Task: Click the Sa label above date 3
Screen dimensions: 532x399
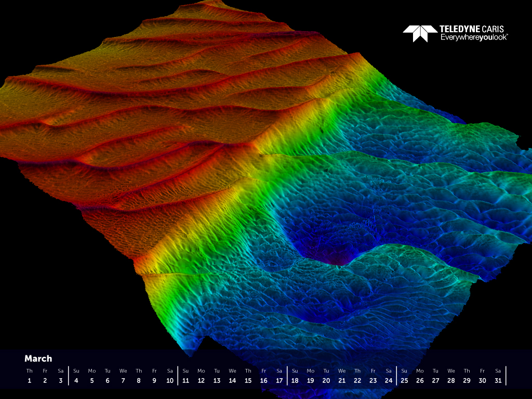Action: tap(61, 371)
